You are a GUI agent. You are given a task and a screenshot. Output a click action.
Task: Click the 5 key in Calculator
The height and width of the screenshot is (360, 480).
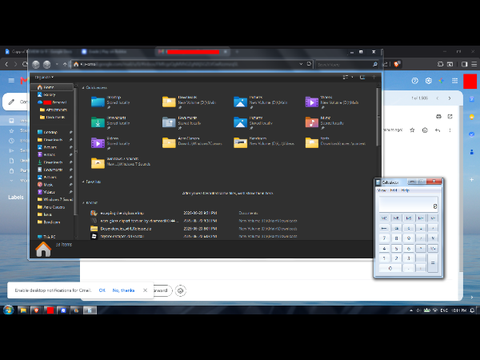tap(396, 248)
